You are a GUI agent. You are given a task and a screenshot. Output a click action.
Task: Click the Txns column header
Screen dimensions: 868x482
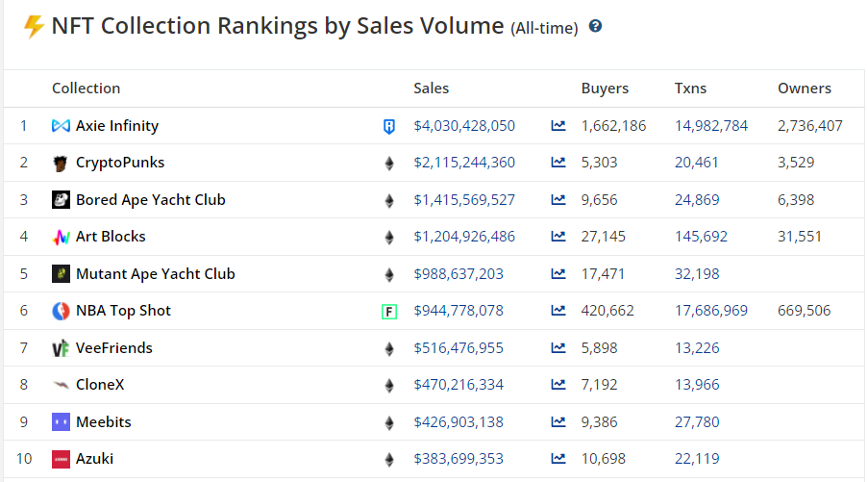point(690,89)
